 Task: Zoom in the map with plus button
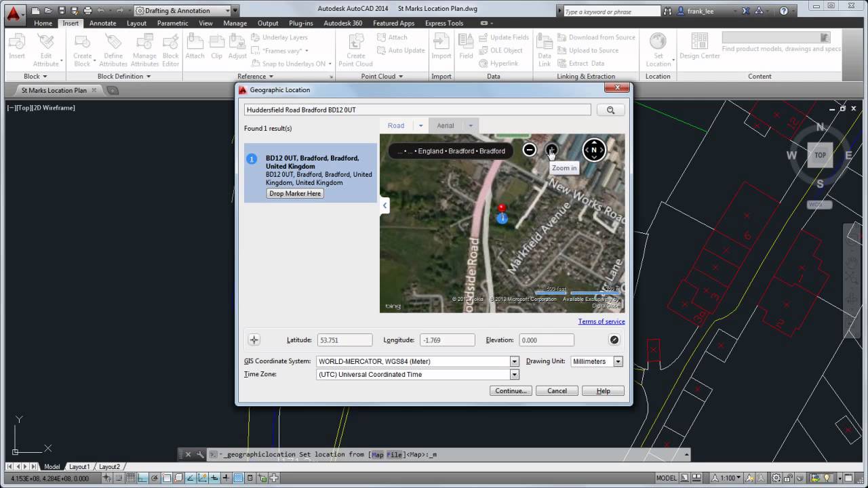(551, 150)
